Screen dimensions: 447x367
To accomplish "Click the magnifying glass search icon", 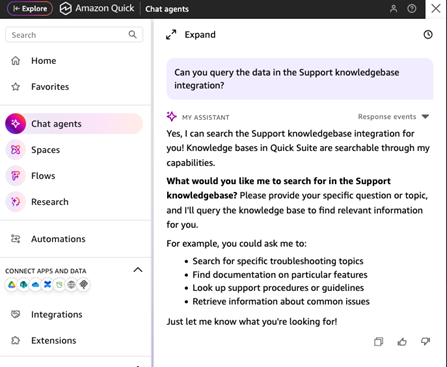I will coord(132,34).
